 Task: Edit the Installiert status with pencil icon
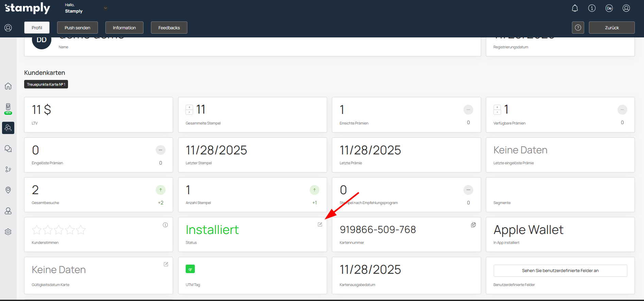(320, 224)
